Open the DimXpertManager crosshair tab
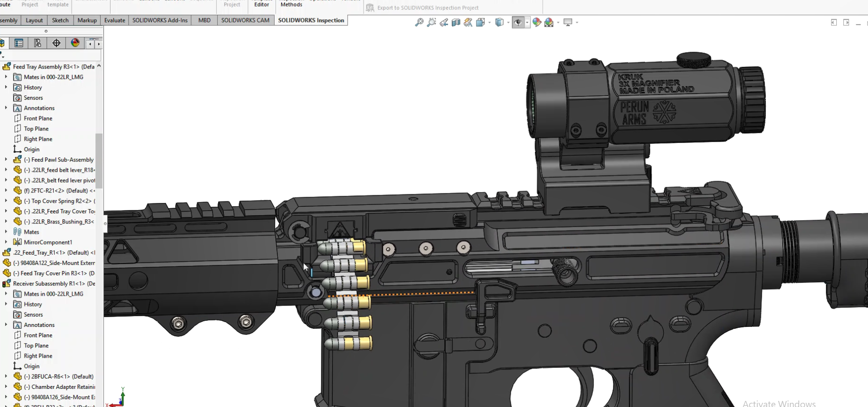Viewport: 868px width, 407px height. [56, 43]
